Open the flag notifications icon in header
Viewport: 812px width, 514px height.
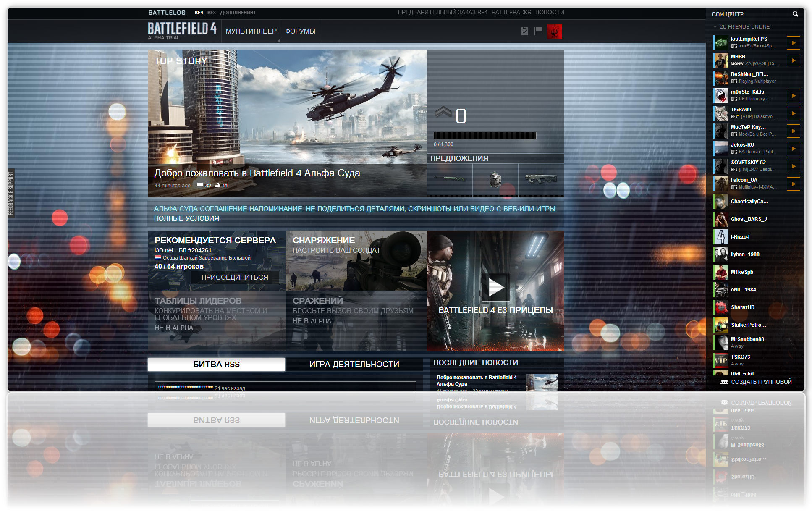click(538, 31)
